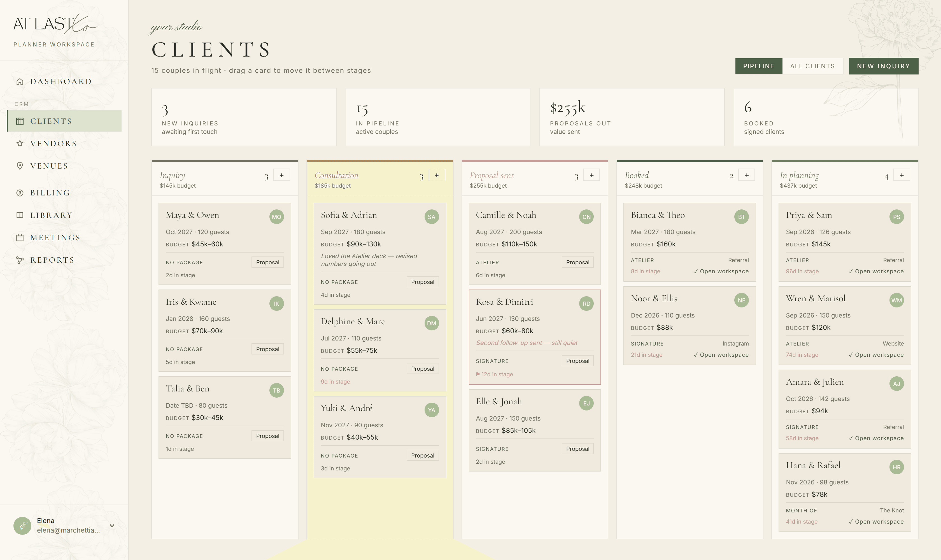This screenshot has width=941, height=560.
Task: Add a card to Inquiry column
Action: click(281, 175)
